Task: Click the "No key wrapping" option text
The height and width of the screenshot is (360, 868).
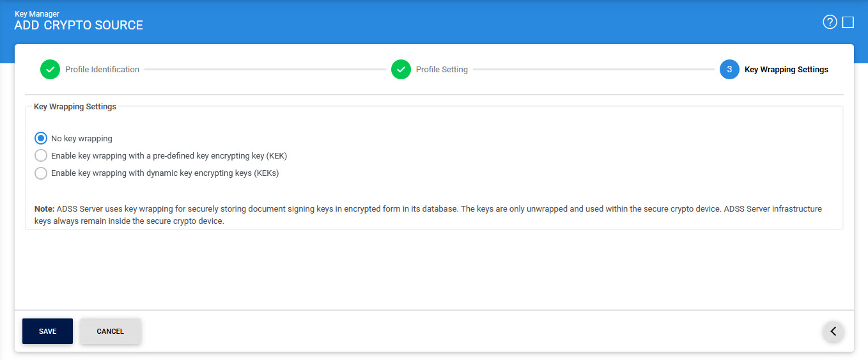Action: pyautogui.click(x=82, y=138)
